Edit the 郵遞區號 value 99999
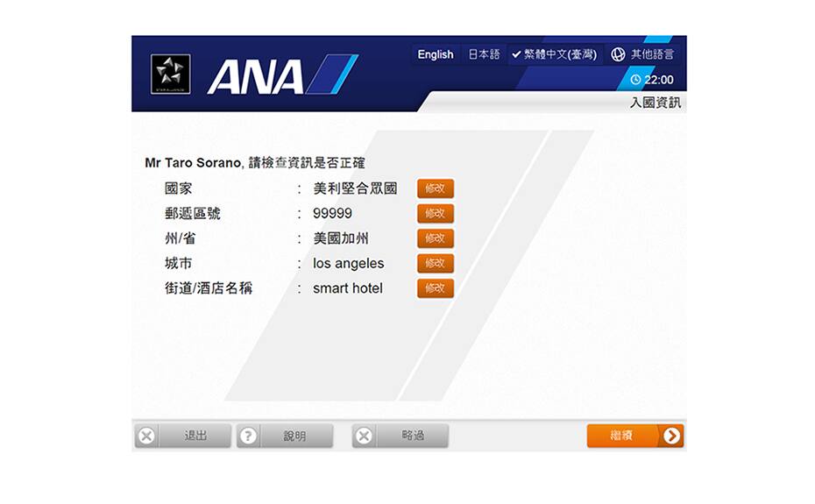The width and height of the screenshot is (815, 504). pyautogui.click(x=435, y=214)
